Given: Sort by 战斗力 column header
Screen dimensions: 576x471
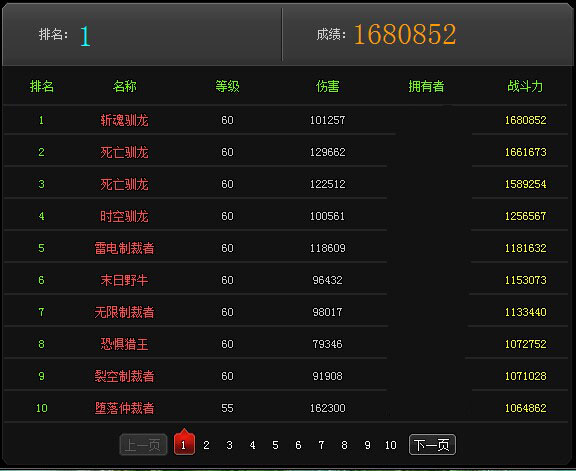Looking at the screenshot, I should pyautogui.click(x=525, y=86).
